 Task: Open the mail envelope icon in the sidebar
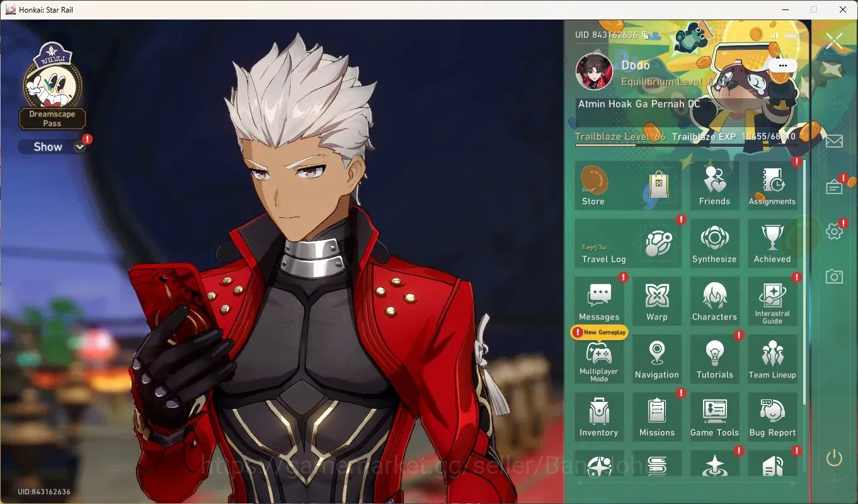834,141
